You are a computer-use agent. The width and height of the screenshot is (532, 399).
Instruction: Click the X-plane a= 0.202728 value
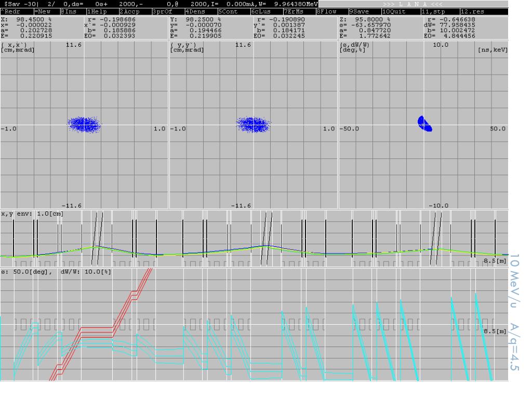(26, 30)
